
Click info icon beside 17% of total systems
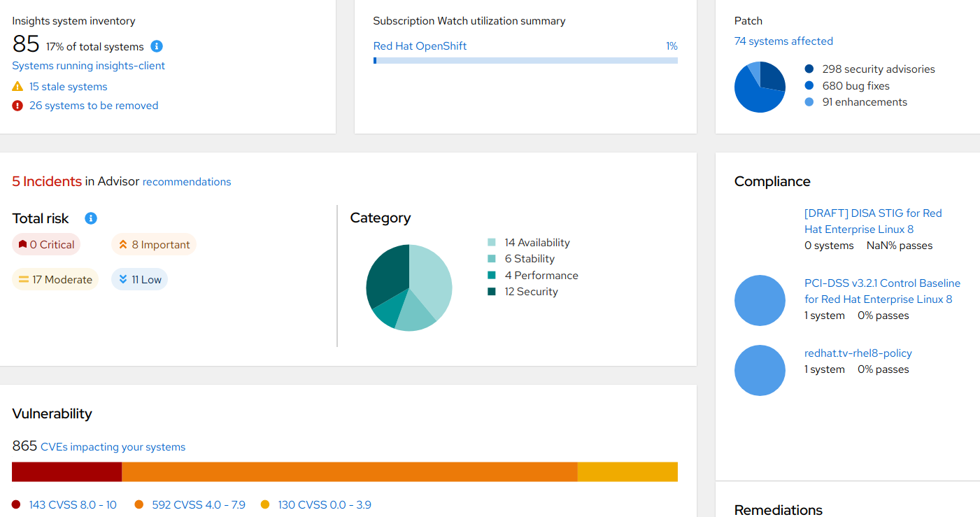pyautogui.click(x=157, y=46)
